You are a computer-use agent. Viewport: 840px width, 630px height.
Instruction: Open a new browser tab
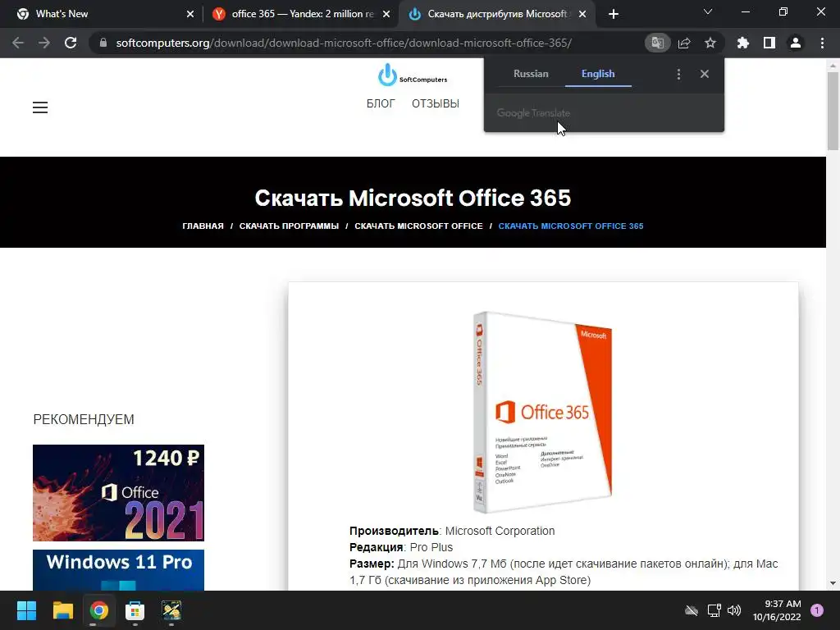[614, 14]
